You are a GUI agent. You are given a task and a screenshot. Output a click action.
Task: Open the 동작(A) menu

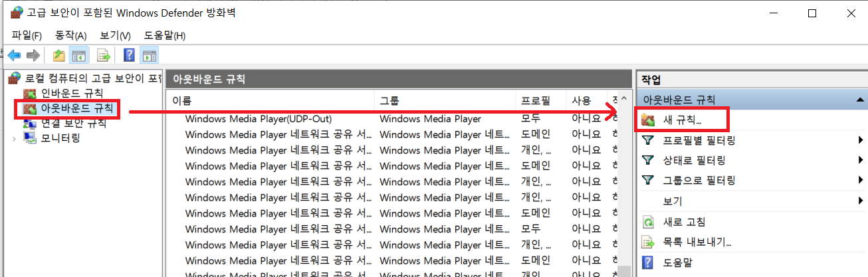coord(71,35)
